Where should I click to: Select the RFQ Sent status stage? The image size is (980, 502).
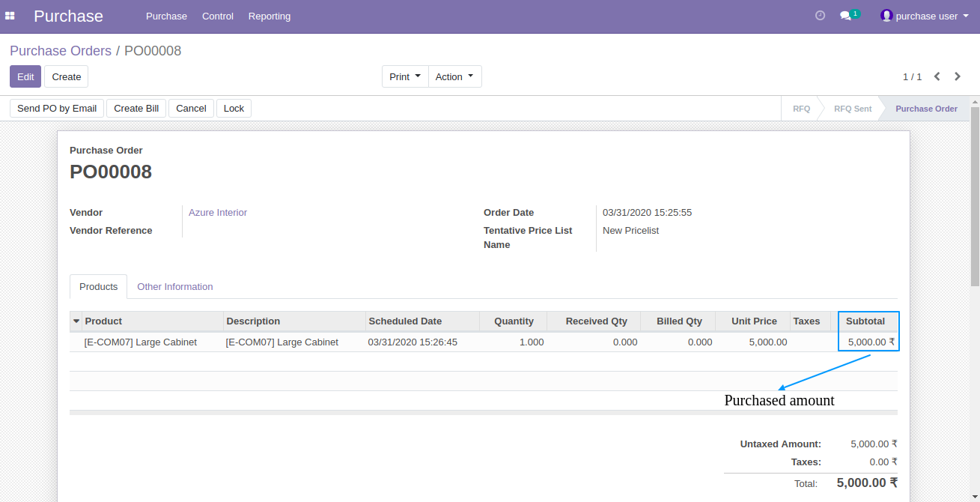(x=853, y=109)
